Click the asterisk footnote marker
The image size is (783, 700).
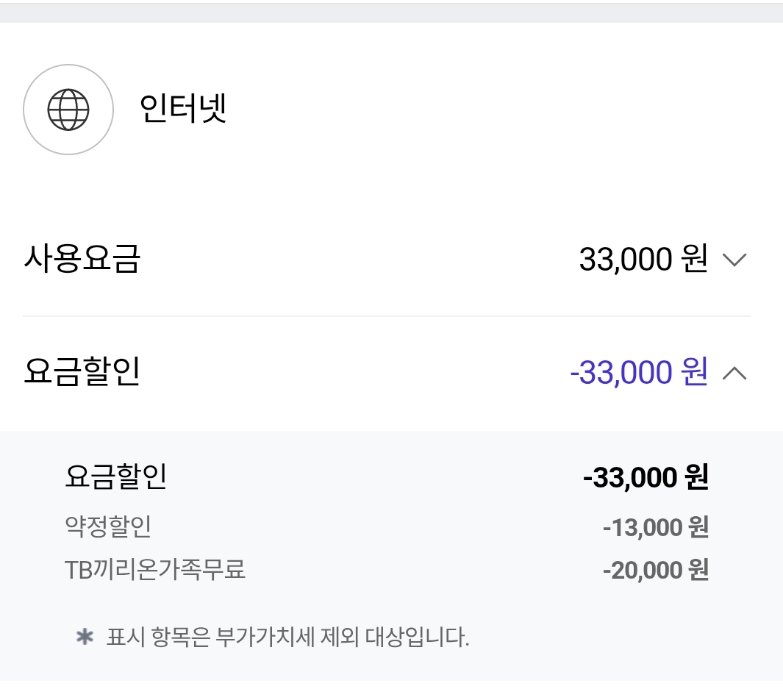85,637
